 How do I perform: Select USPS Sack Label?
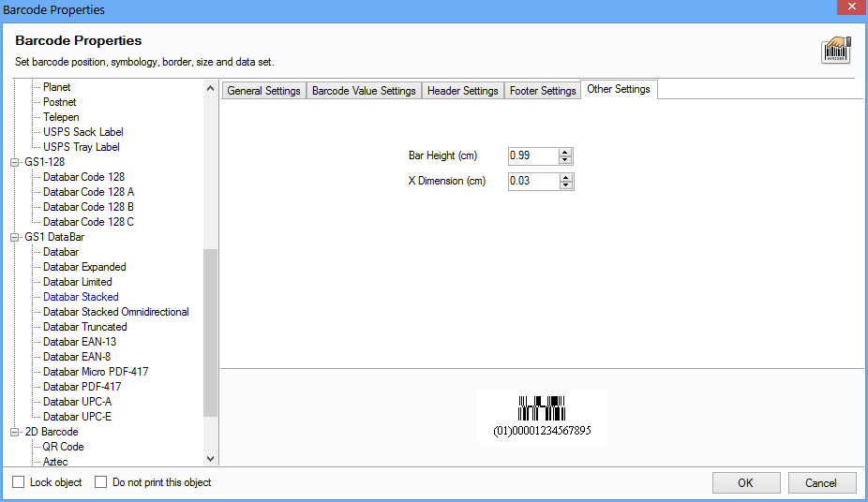pos(83,131)
